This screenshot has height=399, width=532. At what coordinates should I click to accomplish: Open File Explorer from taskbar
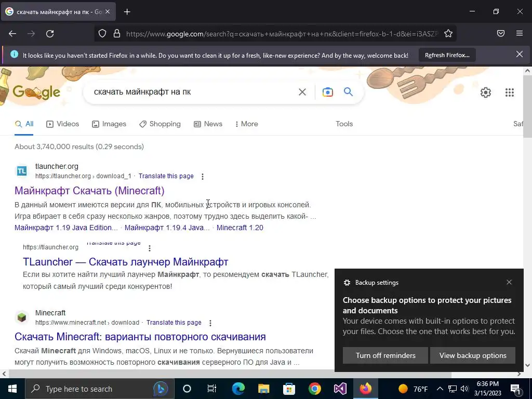[263, 389]
